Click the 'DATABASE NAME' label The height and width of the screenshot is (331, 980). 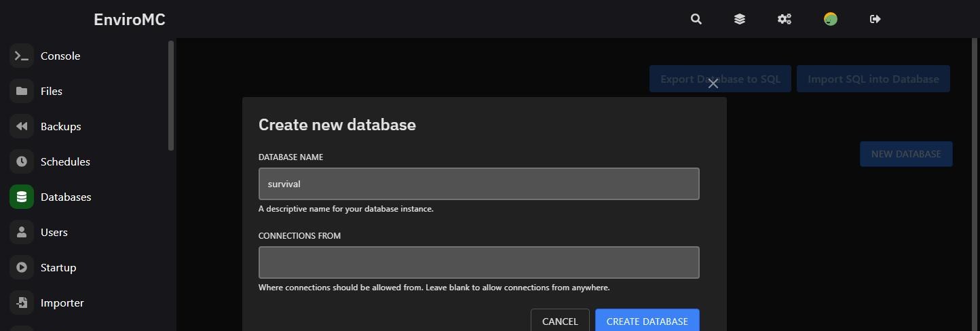point(290,157)
